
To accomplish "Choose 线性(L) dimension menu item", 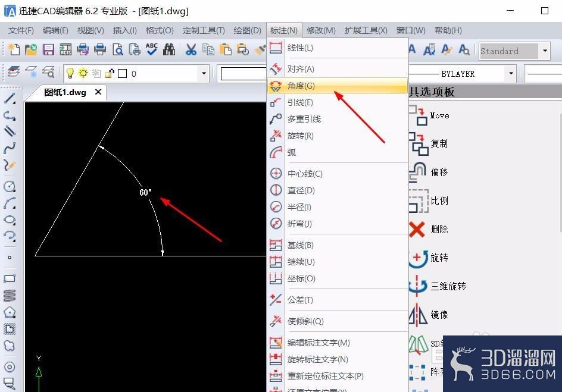I will 338,48.
